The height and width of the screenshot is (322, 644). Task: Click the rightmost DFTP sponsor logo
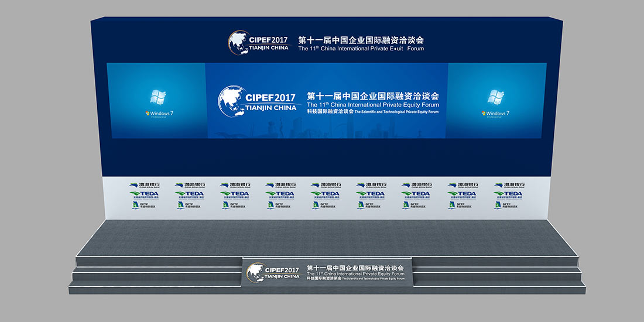click(x=508, y=205)
